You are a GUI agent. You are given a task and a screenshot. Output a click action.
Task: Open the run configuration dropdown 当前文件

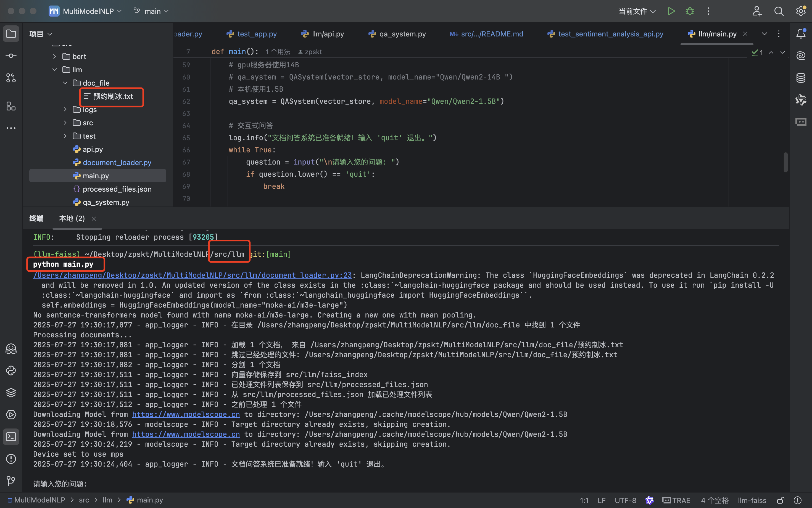tap(637, 11)
